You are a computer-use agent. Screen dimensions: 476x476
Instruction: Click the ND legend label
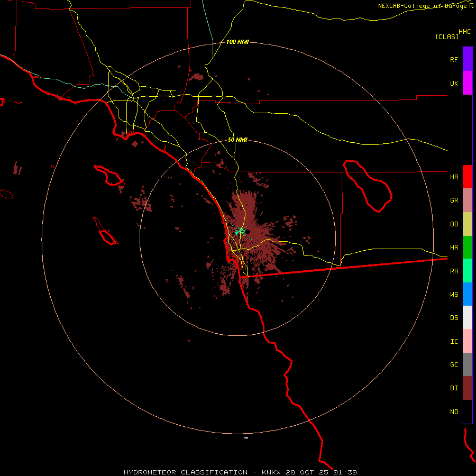(x=454, y=411)
